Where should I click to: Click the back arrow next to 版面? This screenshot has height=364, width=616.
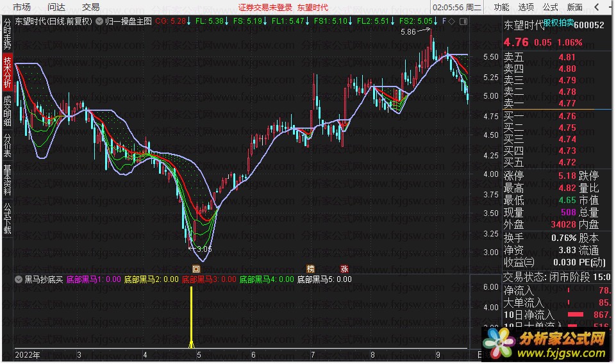click(x=597, y=7)
